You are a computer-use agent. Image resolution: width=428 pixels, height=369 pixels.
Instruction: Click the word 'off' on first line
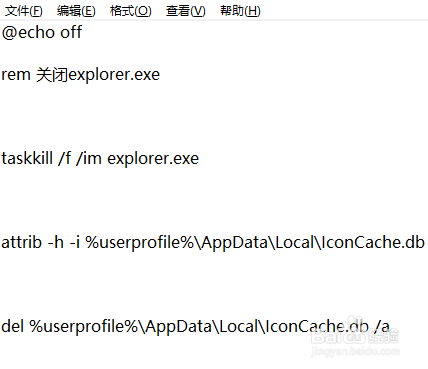(71, 32)
